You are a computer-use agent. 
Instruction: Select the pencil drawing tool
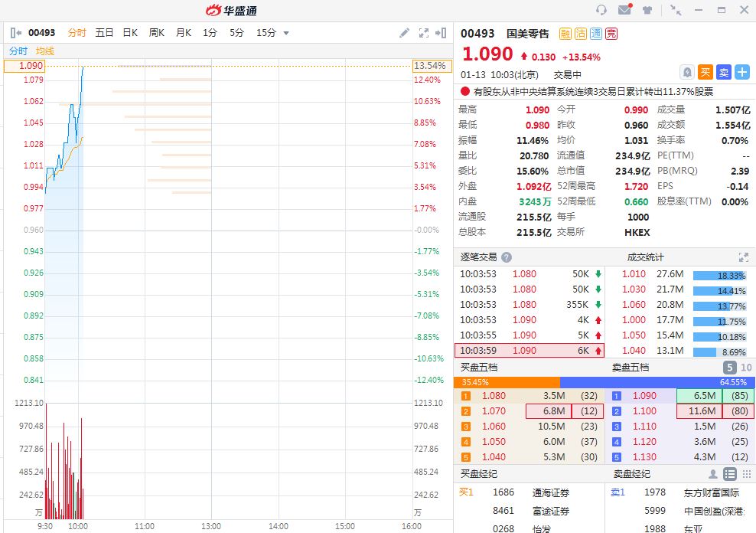405,33
